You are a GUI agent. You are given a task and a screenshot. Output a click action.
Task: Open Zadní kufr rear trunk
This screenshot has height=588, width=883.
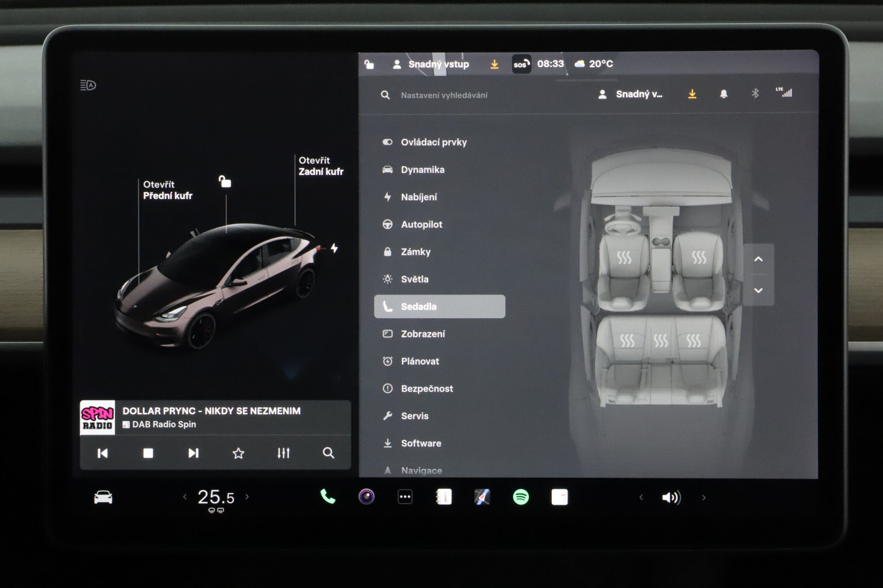(x=321, y=166)
